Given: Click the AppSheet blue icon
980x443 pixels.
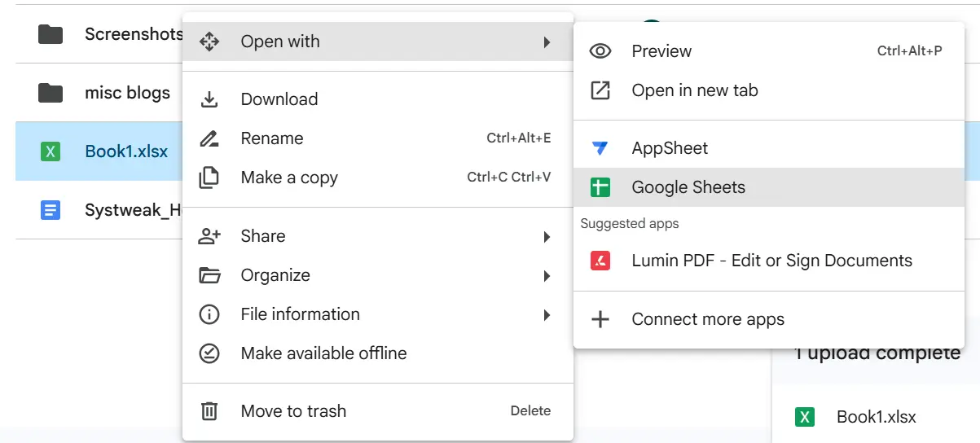Looking at the screenshot, I should 600,148.
